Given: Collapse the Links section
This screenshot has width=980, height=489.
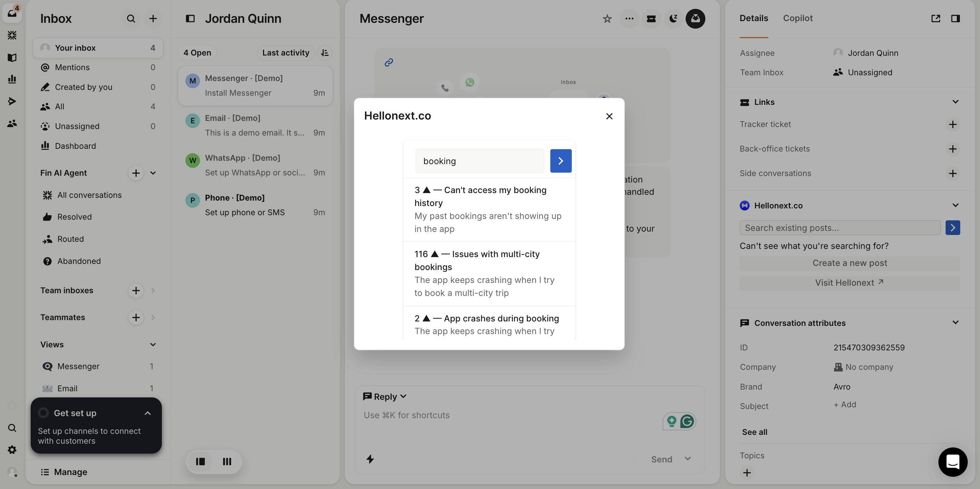Looking at the screenshot, I should tap(955, 102).
